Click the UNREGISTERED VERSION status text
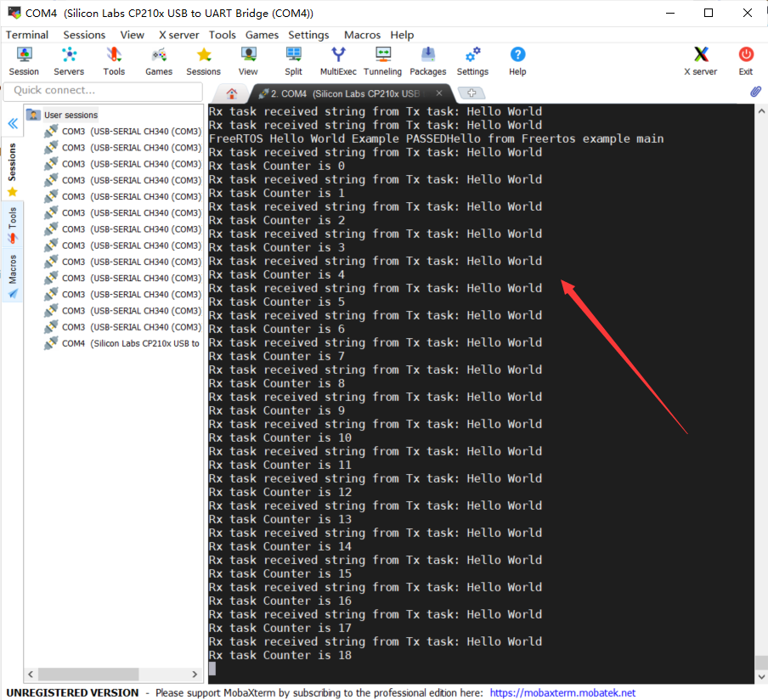The image size is (768, 700). pos(72,692)
